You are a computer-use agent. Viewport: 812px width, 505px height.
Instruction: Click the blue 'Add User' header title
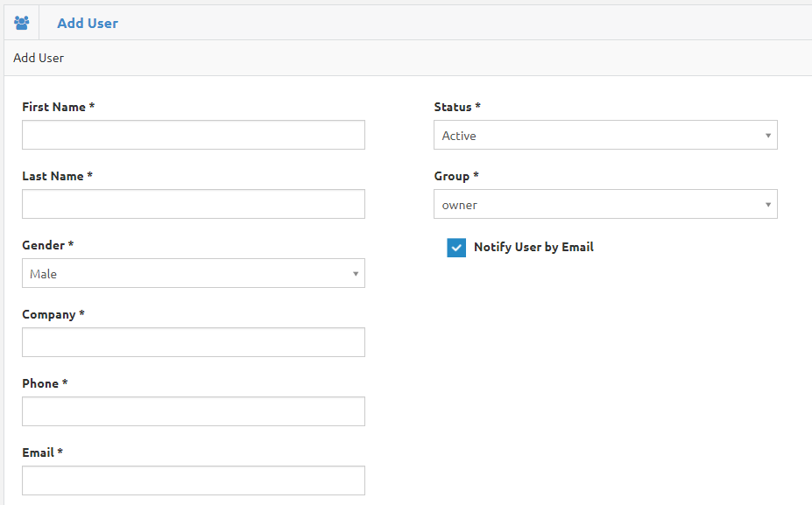(x=88, y=24)
